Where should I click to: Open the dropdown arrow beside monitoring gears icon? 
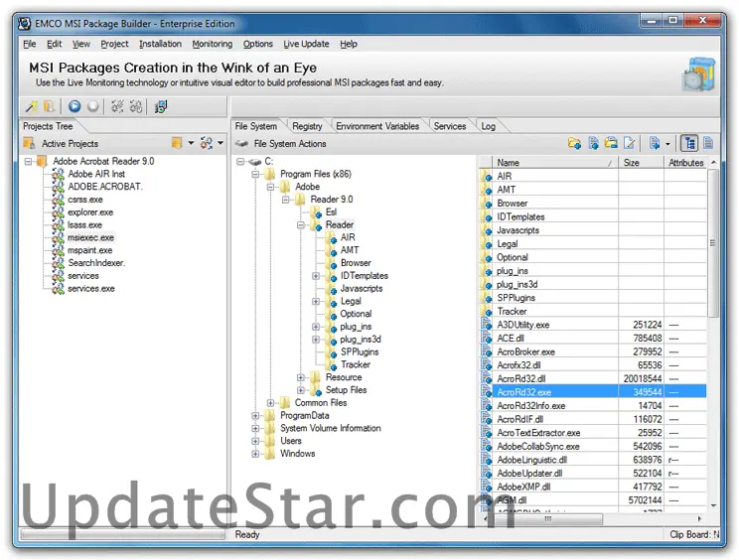coord(221,143)
